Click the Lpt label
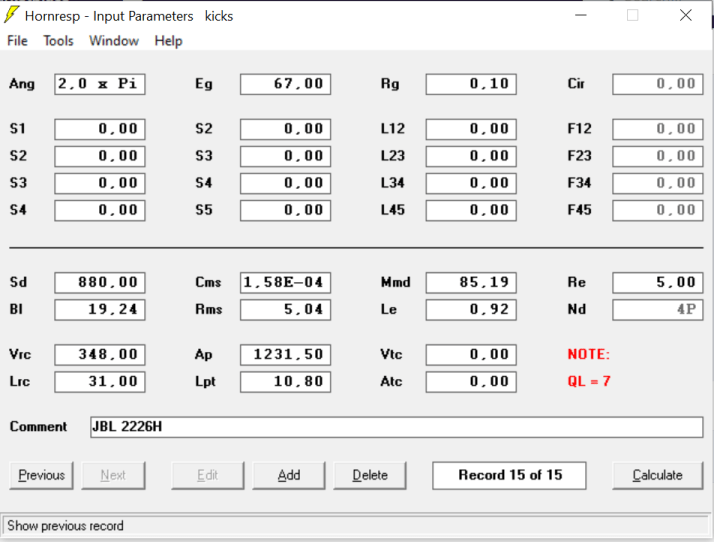 click(205, 382)
